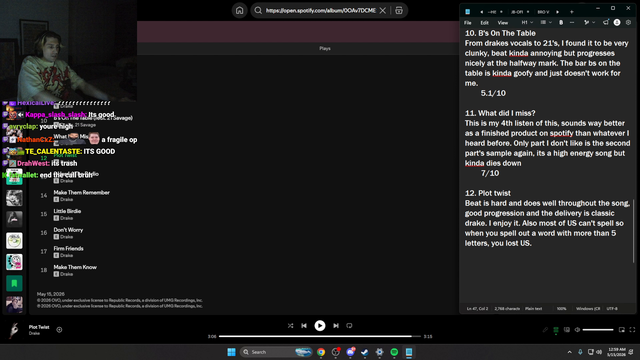Clear the Spotify search field
The width and height of the screenshot is (640, 360).
click(382, 11)
